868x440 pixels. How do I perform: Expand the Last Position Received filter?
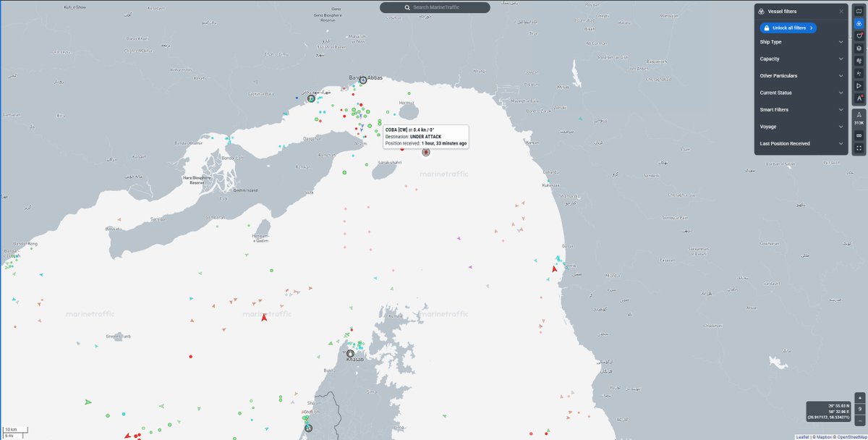pos(801,143)
